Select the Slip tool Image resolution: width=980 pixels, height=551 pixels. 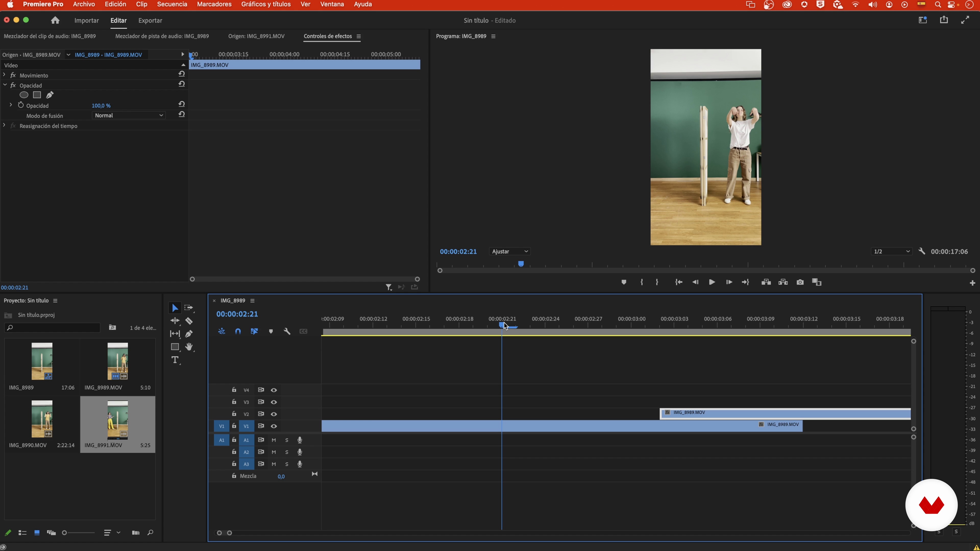[175, 334]
